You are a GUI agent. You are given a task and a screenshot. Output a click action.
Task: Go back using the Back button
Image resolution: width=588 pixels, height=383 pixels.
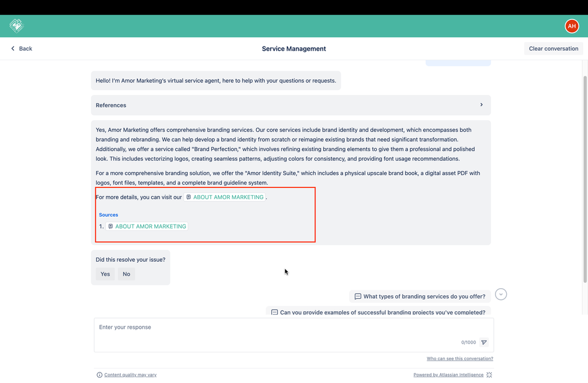coord(21,48)
